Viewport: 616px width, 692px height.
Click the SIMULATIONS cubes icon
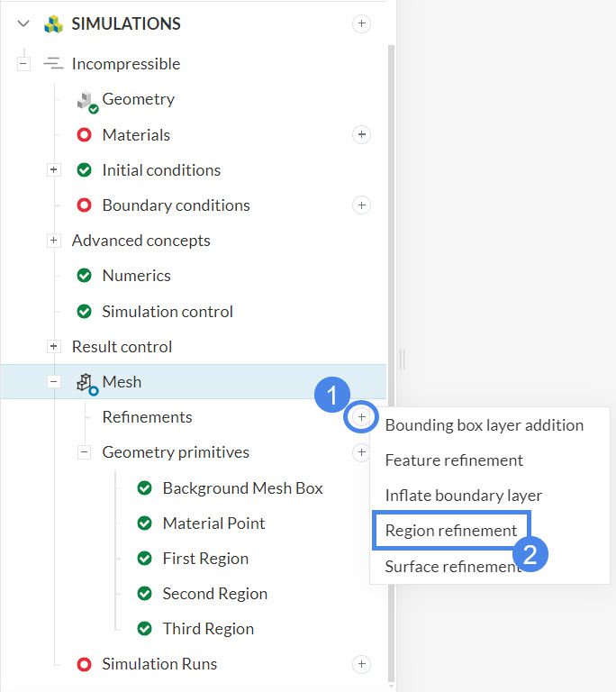(x=53, y=24)
